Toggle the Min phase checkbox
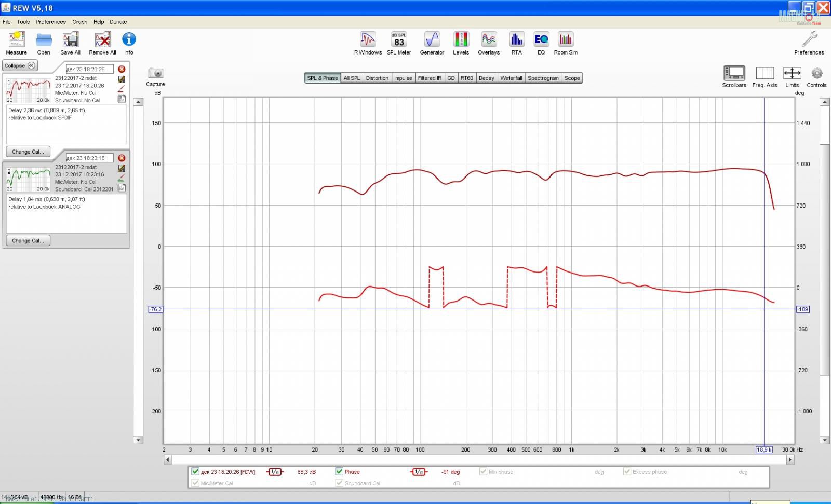This screenshot has height=504, width=831. click(483, 471)
